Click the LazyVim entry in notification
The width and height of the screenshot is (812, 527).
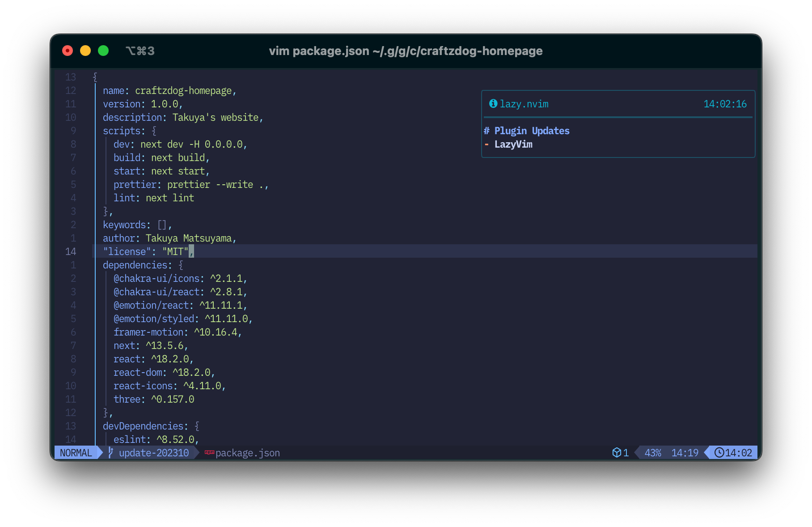tap(513, 144)
